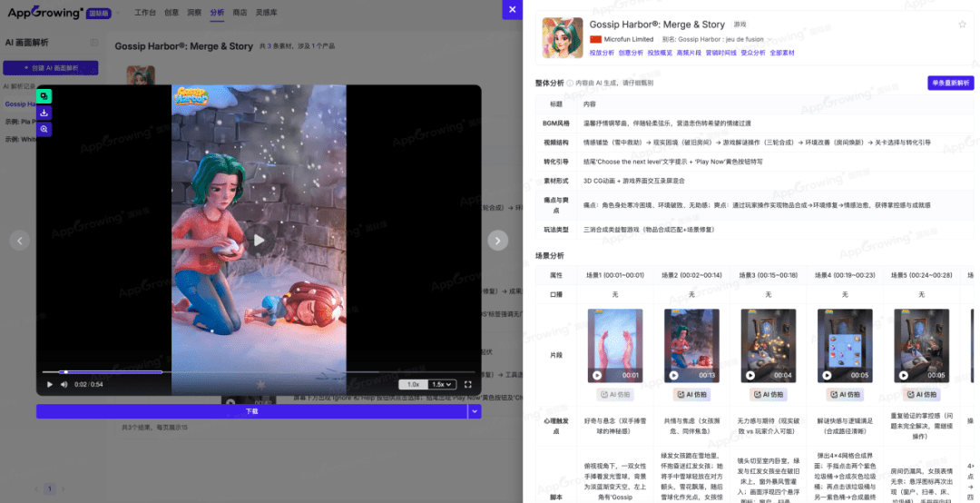This screenshot has height=503, width=980.
Task: Click AI 仿拍 under the 场景4 clip
Action: click(x=845, y=395)
